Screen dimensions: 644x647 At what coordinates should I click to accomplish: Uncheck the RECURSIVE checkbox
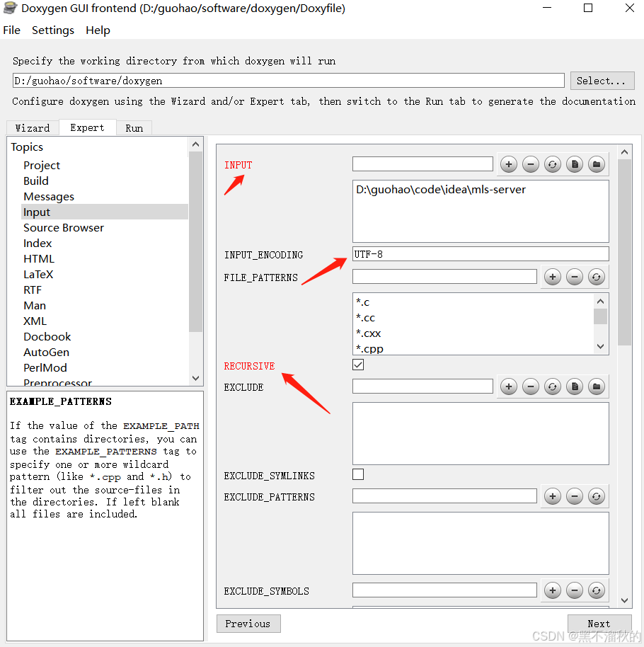tap(358, 365)
